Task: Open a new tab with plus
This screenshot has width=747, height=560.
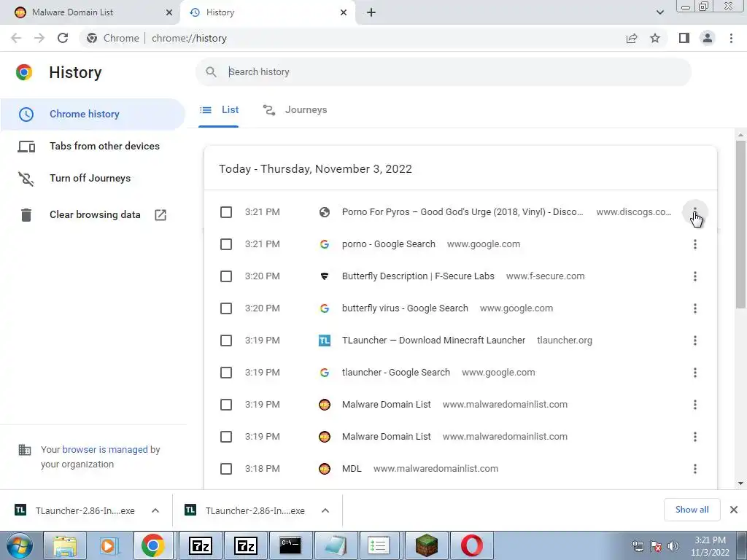Action: point(371,12)
